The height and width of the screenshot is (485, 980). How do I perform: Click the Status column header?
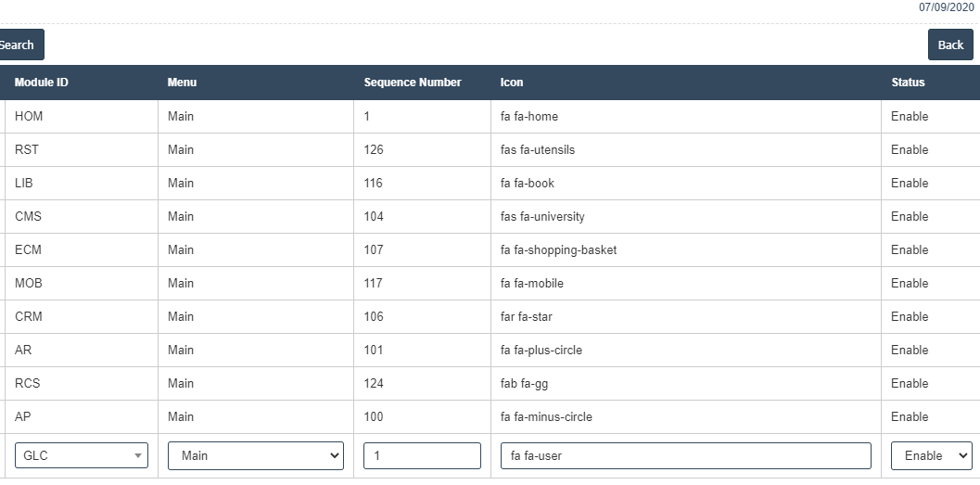[x=908, y=82]
